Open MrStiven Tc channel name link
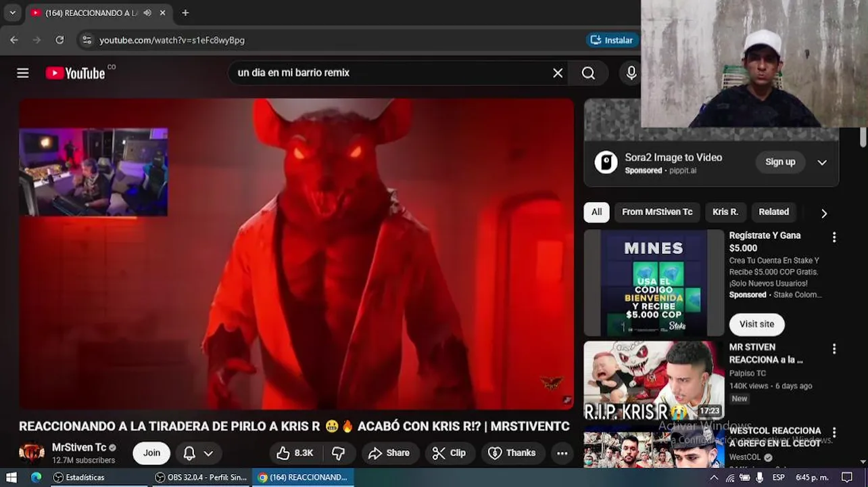 [x=79, y=447]
